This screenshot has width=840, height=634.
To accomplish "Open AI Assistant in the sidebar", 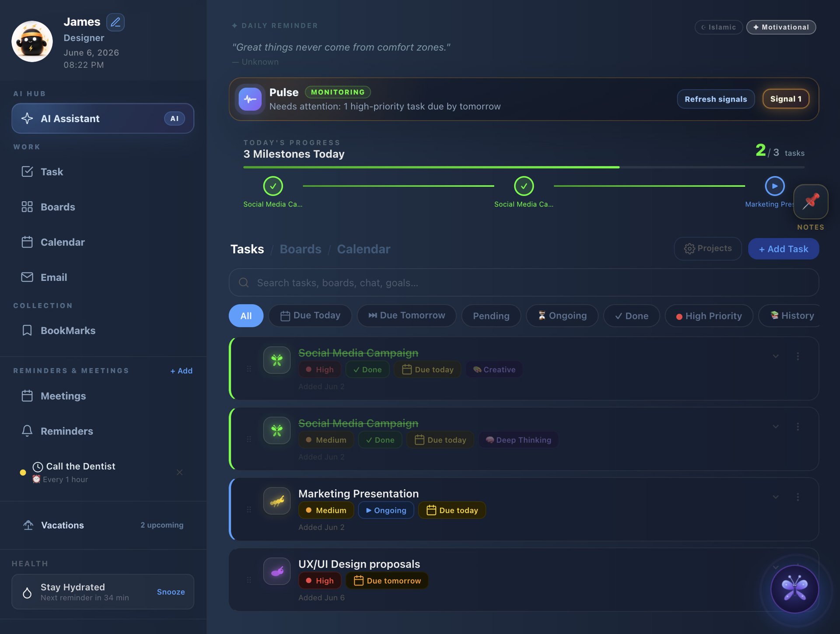I will click(x=103, y=118).
